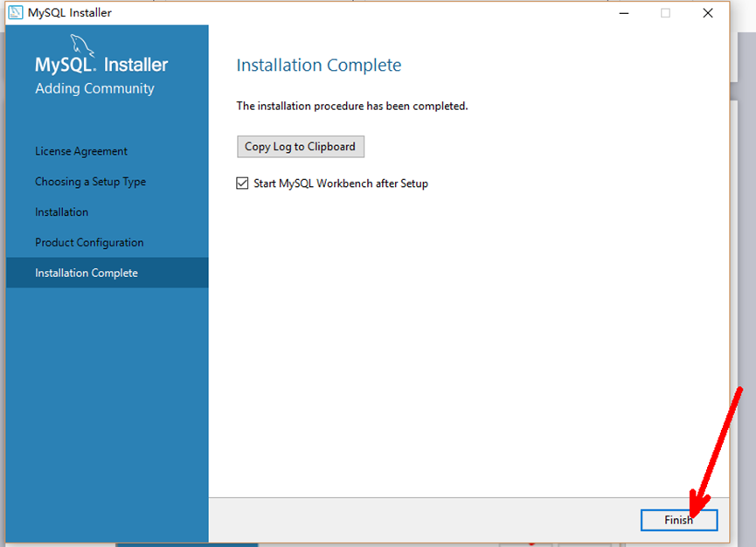Select Choosing a Setup Type step

point(90,182)
